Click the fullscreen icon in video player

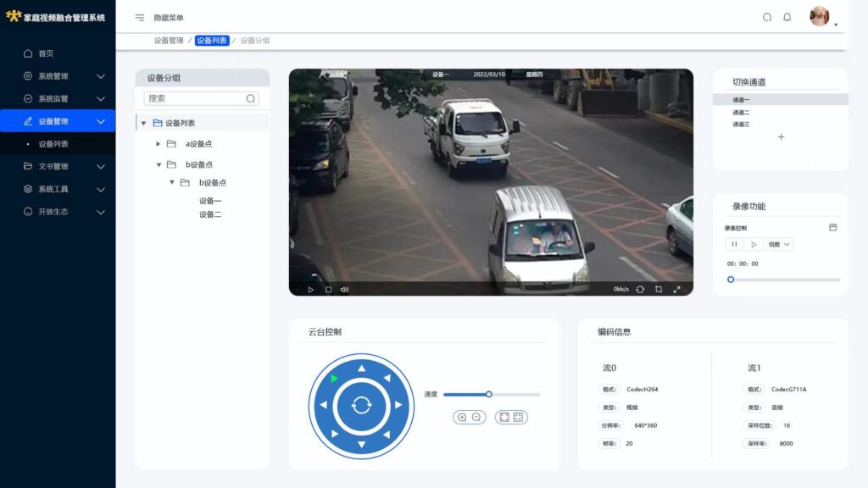coord(676,289)
